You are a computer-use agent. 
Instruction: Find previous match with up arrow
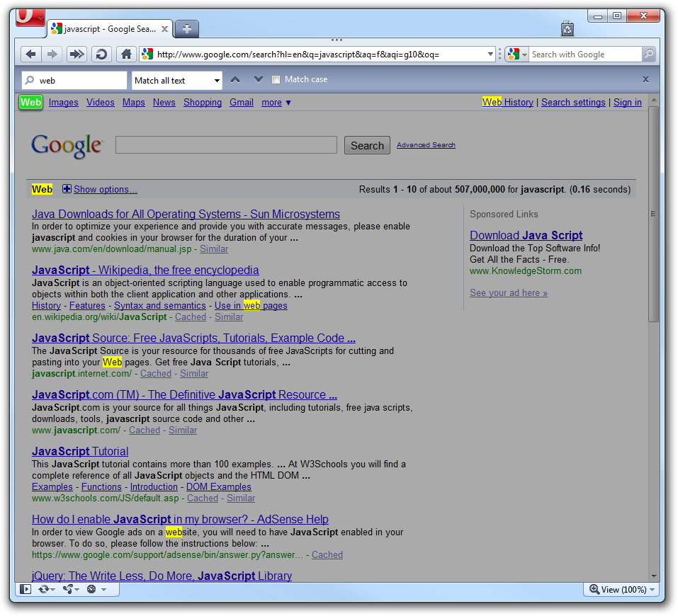pos(235,79)
